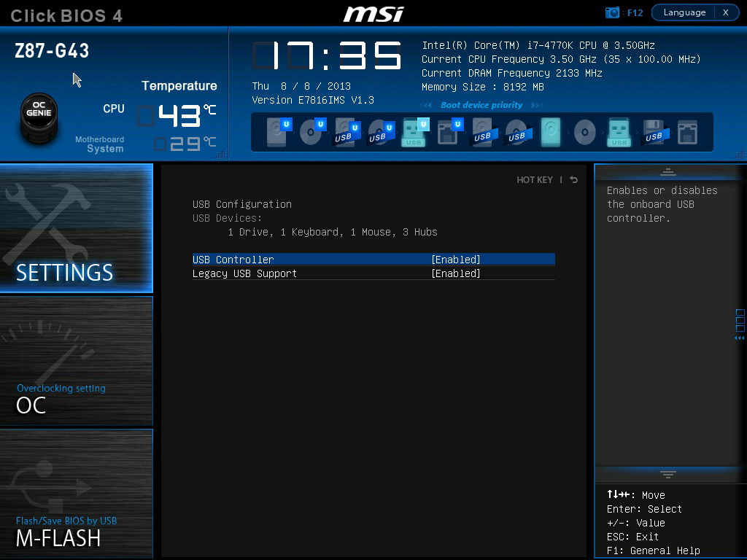Image resolution: width=747 pixels, height=560 pixels.
Task: Open the OC overclocking section
Action: [76, 360]
